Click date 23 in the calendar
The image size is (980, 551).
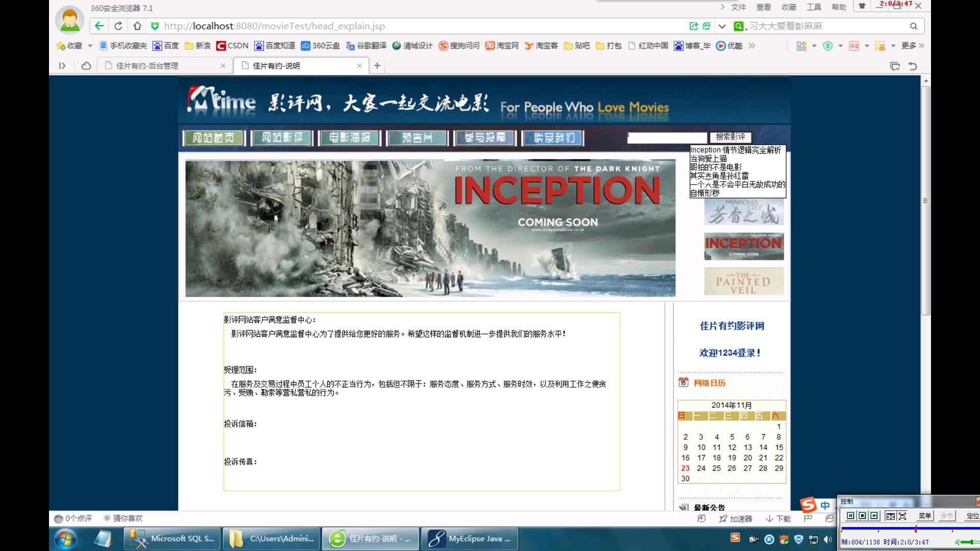[685, 468]
